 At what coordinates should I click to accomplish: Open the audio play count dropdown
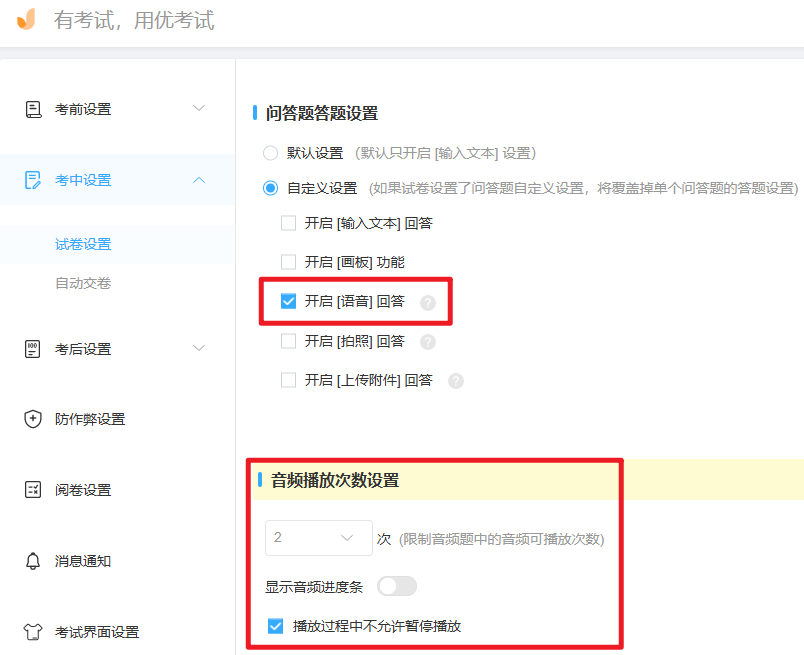[318, 538]
